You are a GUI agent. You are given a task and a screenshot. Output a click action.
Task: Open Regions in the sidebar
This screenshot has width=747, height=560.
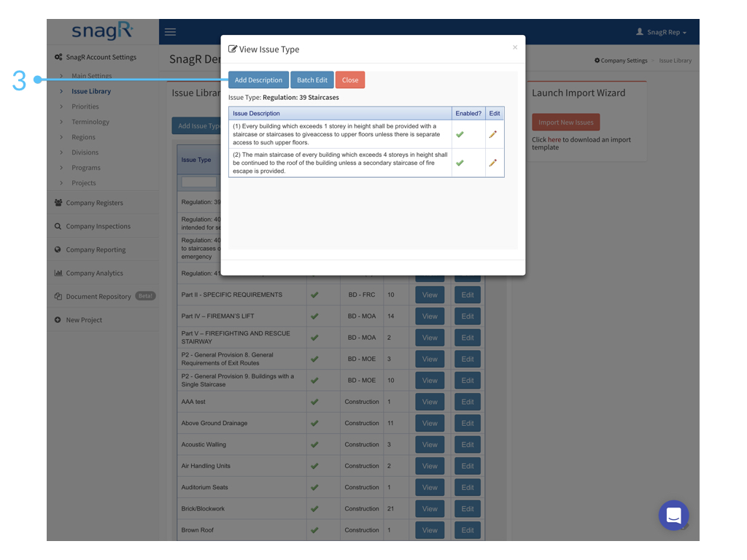pos(83,136)
